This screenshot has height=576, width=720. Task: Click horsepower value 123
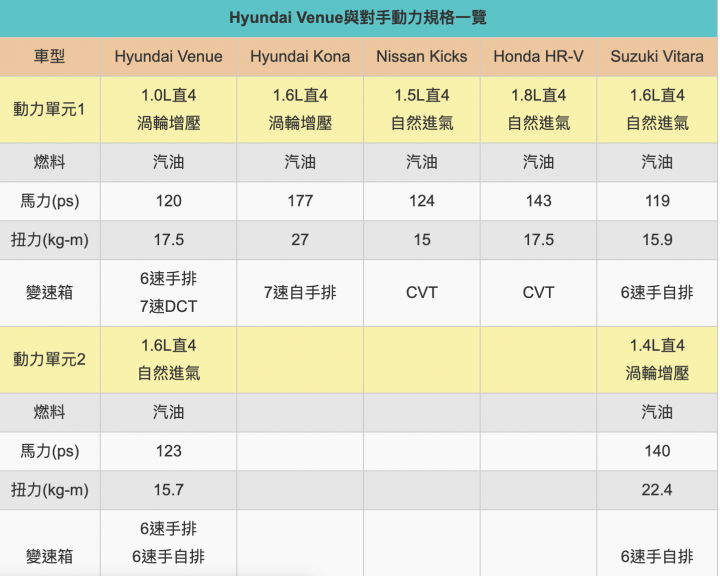[x=169, y=451]
